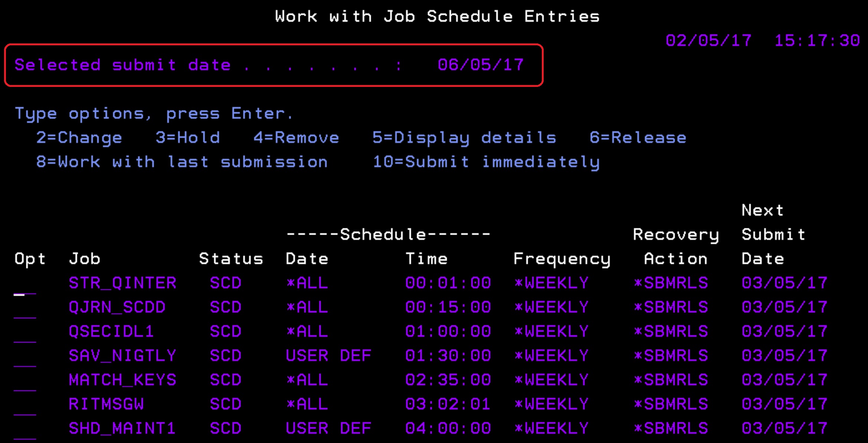The image size is (868, 443).
Task: Click the 2=Change option text
Action: pyautogui.click(x=79, y=138)
